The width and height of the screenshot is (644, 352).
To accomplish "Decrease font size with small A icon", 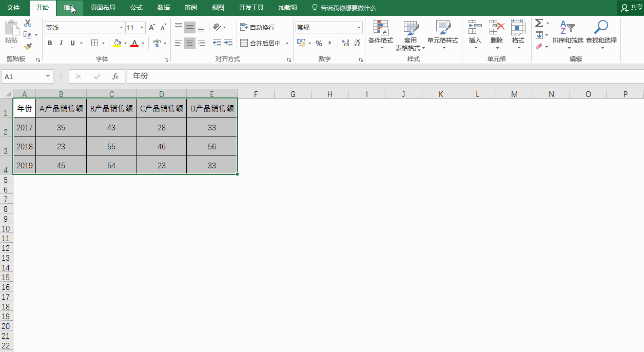I will pos(163,28).
